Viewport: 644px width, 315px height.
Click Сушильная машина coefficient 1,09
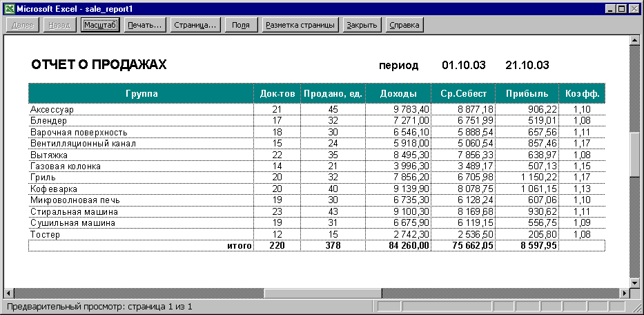(x=582, y=223)
